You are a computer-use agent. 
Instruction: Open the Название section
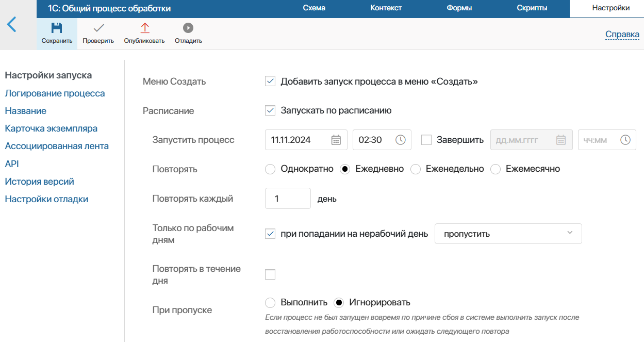pos(25,111)
